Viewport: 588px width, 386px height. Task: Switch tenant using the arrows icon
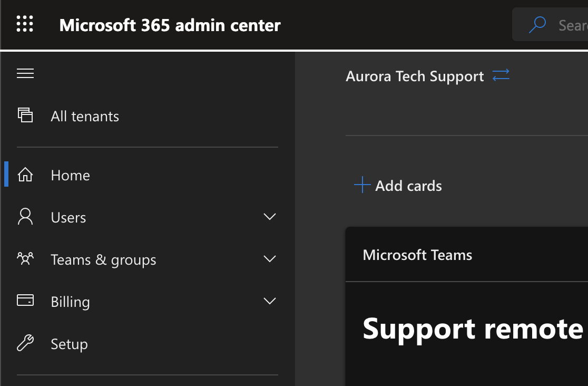click(x=501, y=75)
